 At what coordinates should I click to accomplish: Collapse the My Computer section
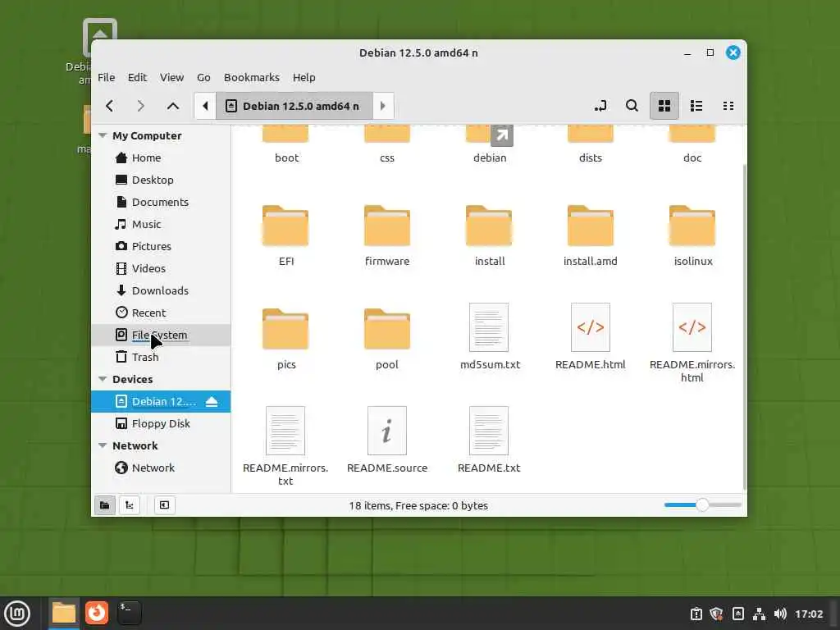103,135
